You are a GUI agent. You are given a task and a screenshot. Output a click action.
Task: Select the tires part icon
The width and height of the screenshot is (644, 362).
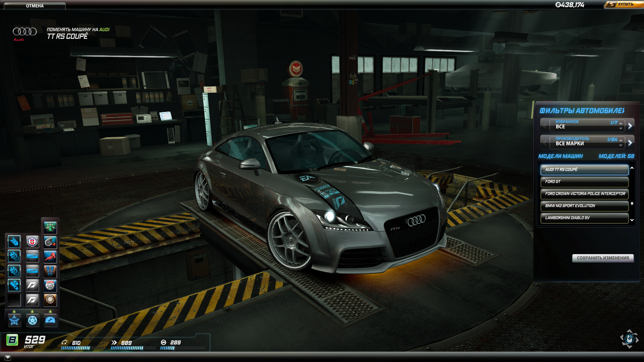click(50, 300)
